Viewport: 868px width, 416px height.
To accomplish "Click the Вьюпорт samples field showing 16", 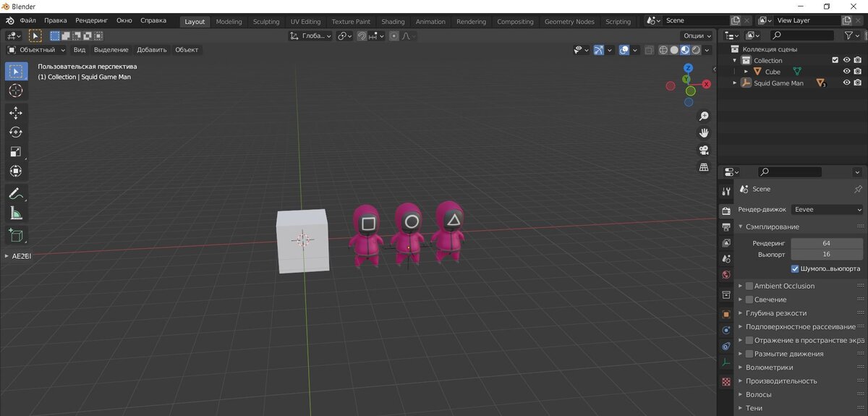I will [827, 254].
